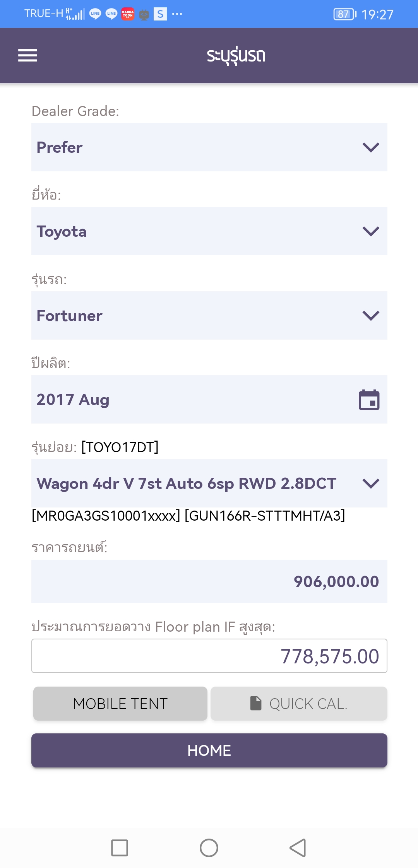Expand the Dealer Grade dropdown
Viewport: 418px width, 868px height.
[209, 147]
